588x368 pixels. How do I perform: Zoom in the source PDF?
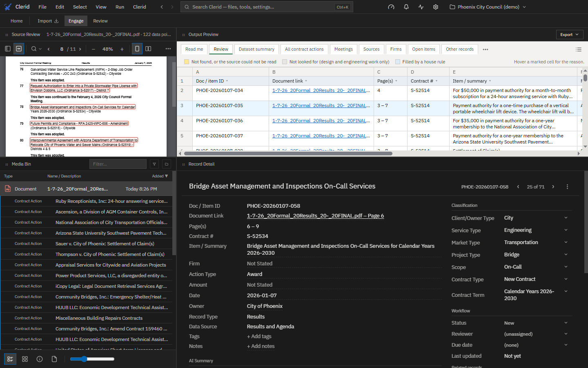[x=122, y=49]
